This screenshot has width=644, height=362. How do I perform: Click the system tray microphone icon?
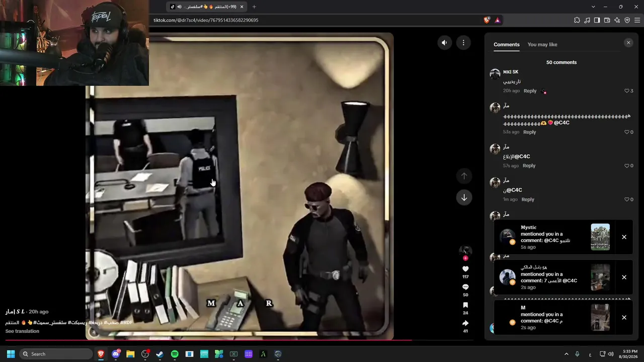(577, 354)
